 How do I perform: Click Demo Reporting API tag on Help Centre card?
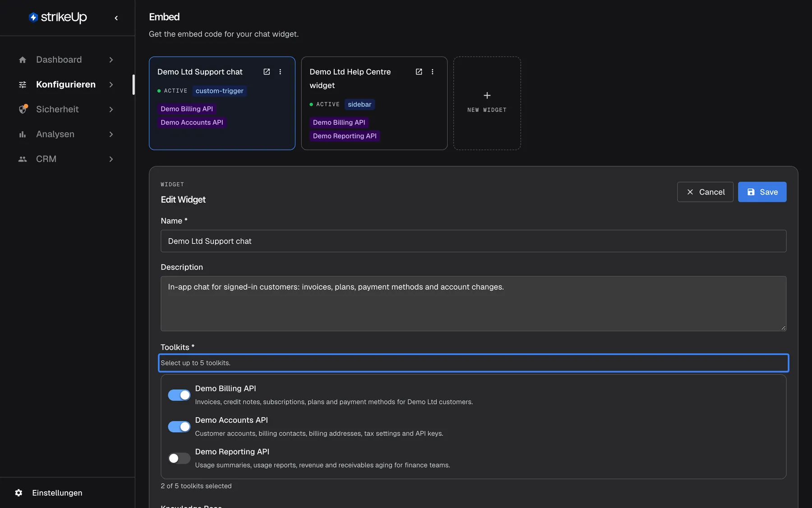[x=345, y=136]
